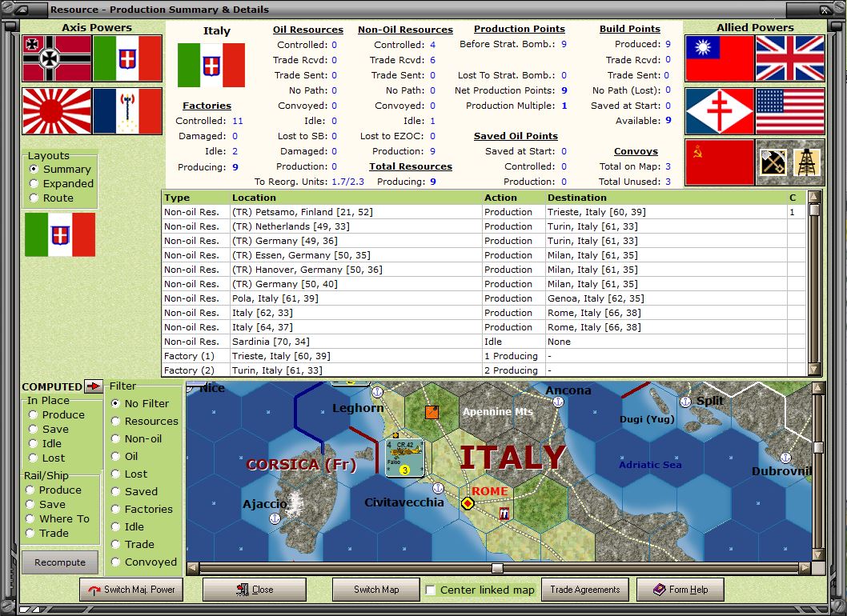
Task: Click the CR.42 aircraft unit on map
Action: tap(404, 458)
